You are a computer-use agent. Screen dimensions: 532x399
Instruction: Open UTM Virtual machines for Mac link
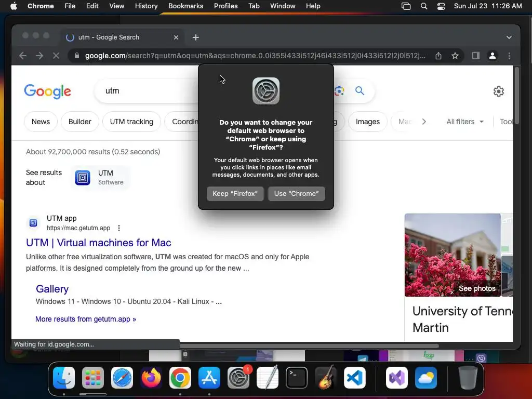pyautogui.click(x=98, y=243)
